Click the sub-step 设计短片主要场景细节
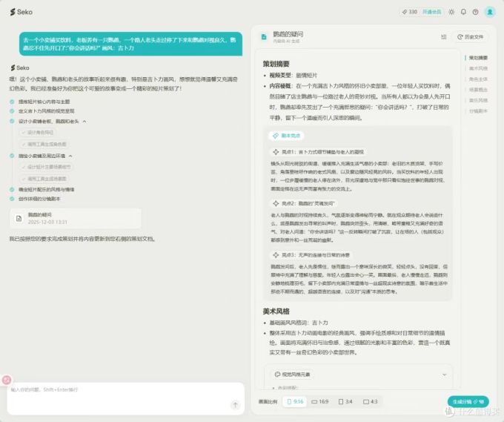 pyautogui.click(x=46, y=167)
